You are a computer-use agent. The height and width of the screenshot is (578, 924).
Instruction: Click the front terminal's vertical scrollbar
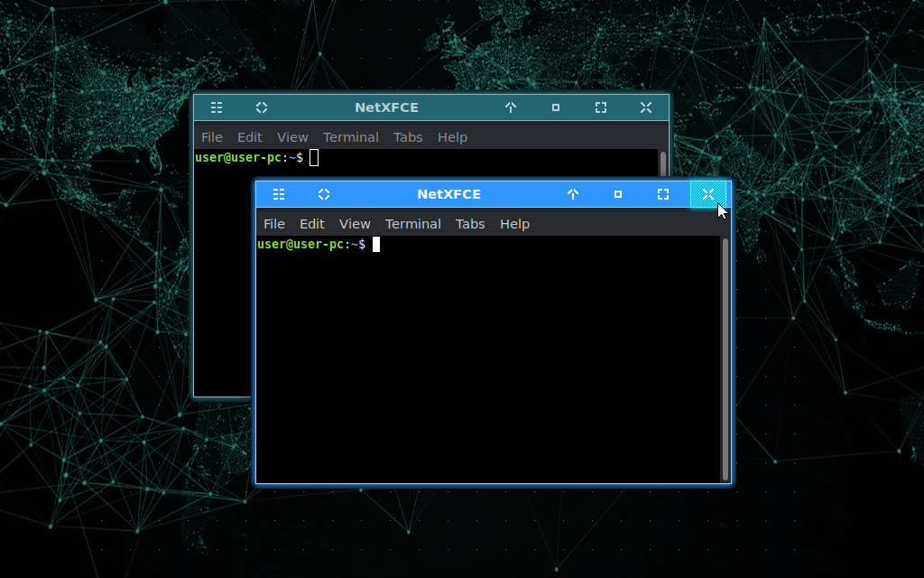point(725,359)
